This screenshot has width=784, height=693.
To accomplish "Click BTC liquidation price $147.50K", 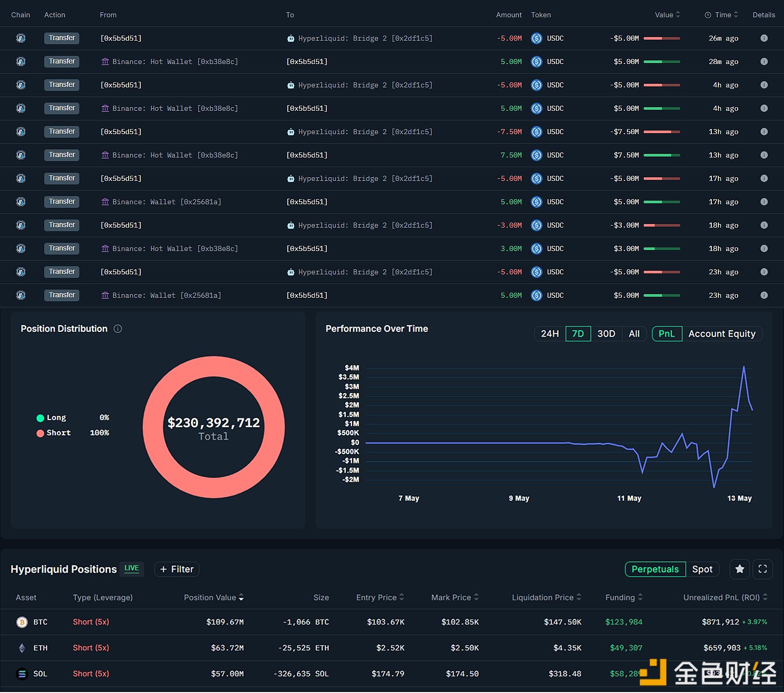I will click(562, 622).
